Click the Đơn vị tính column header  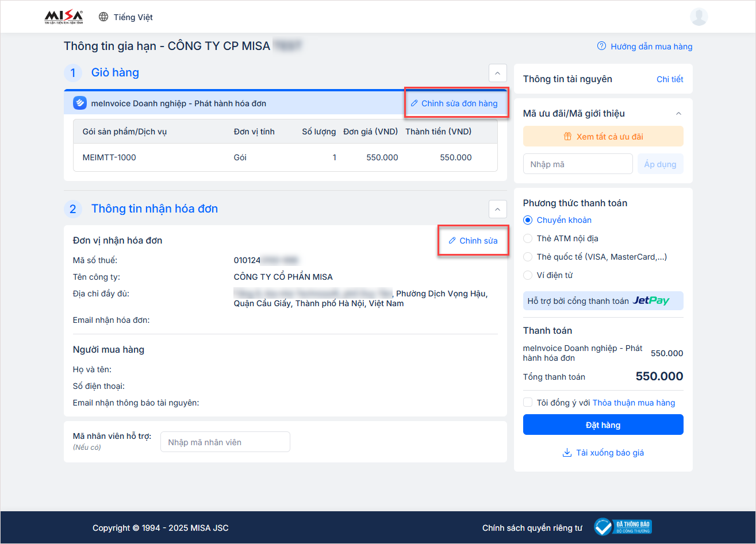click(x=254, y=132)
